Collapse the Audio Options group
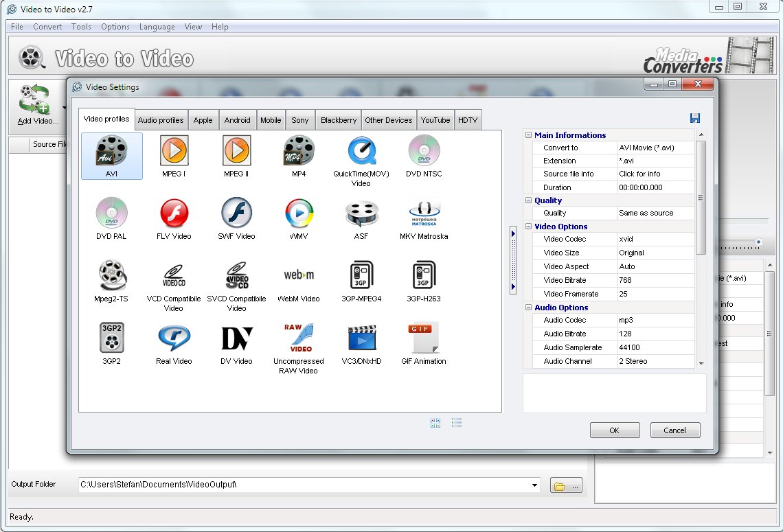Screen dimensions: 783x532 pyautogui.click(x=529, y=308)
